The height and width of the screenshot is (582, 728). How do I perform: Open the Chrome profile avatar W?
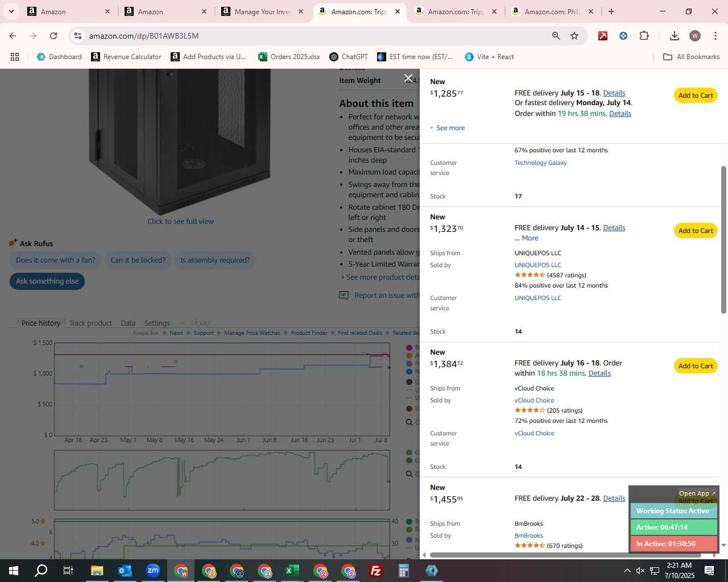[694, 36]
